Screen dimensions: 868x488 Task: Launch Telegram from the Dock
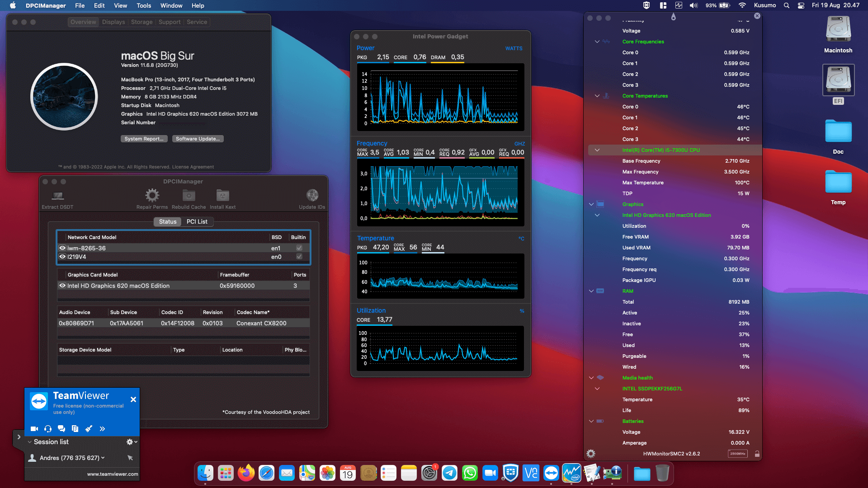[449, 473]
